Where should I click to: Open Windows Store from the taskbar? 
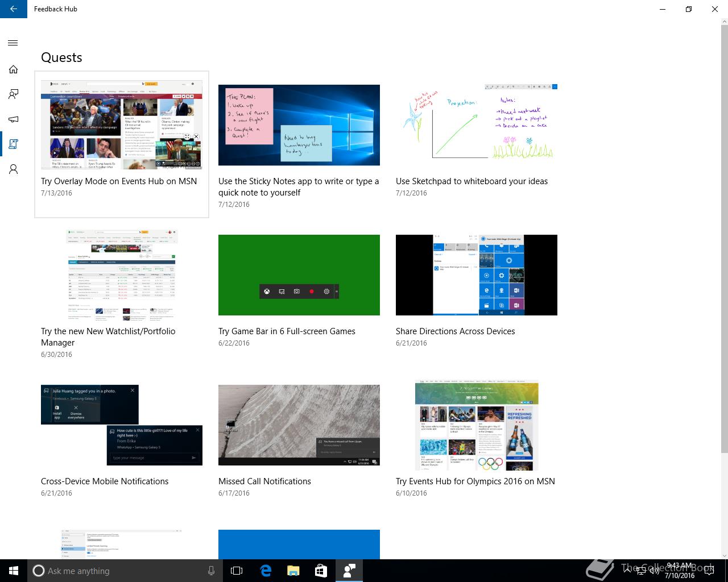click(x=321, y=571)
